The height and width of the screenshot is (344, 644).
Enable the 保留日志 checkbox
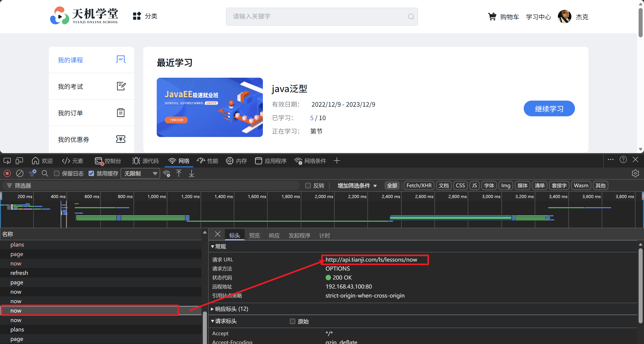point(57,173)
